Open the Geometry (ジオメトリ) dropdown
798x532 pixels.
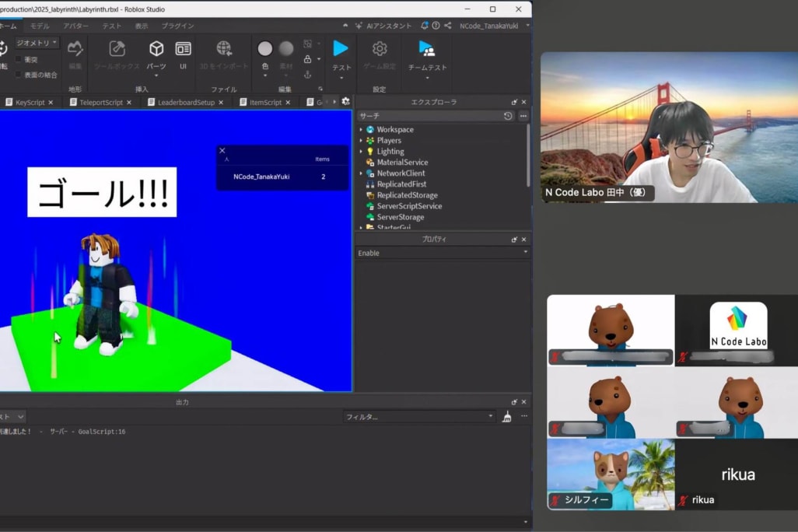pos(37,43)
